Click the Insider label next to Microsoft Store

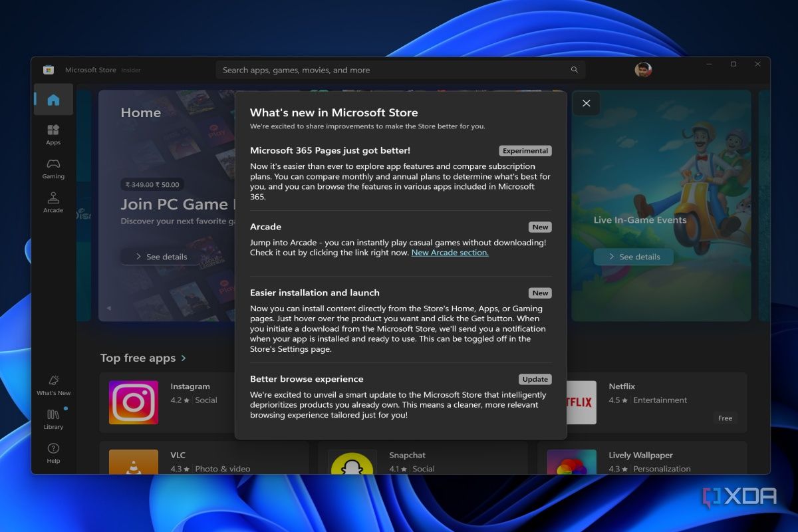coord(130,70)
